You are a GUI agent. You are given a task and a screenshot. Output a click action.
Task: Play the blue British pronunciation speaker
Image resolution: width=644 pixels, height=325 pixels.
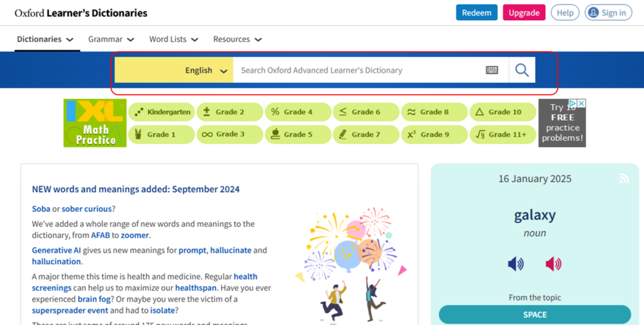[x=516, y=264]
